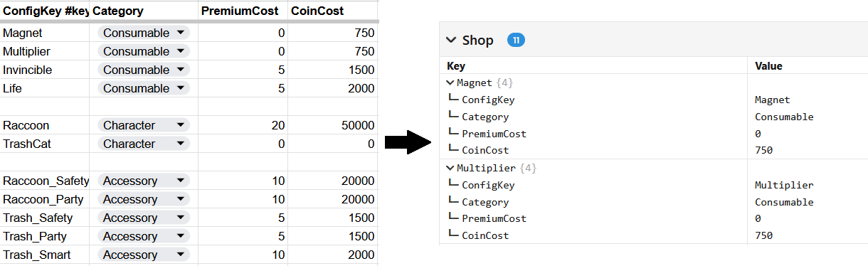Open Category dropdown for Trash_Party row

[x=143, y=236]
